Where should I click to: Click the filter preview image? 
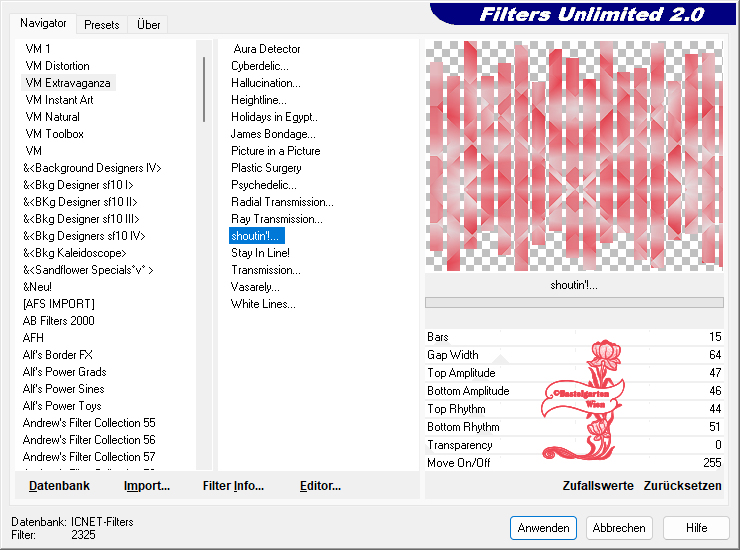[574, 156]
